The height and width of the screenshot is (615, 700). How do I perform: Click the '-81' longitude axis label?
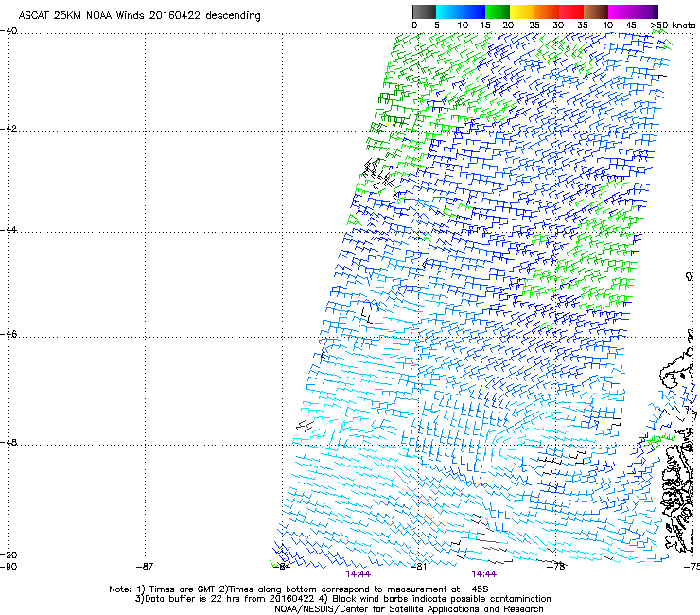point(419,567)
